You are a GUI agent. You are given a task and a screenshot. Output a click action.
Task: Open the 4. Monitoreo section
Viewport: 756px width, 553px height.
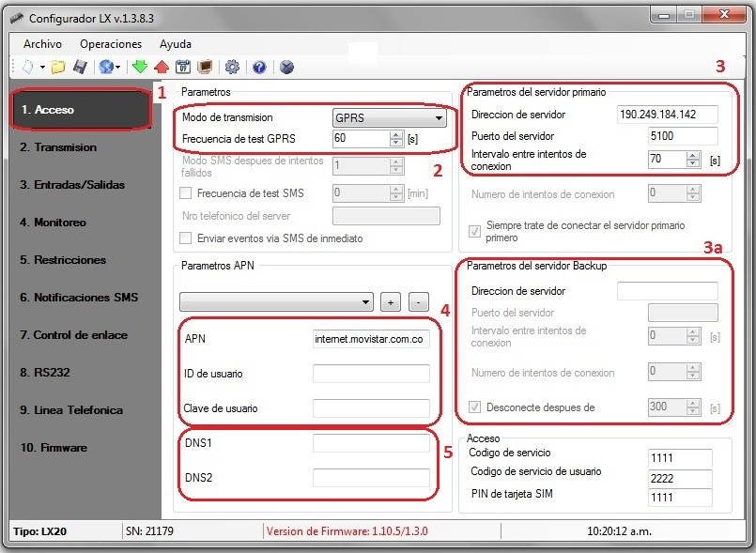coord(53,223)
